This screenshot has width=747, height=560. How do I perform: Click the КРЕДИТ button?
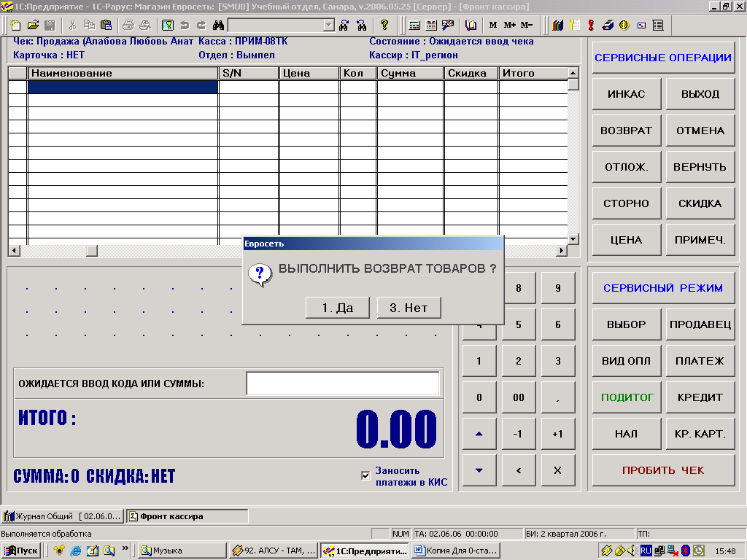[x=700, y=397]
